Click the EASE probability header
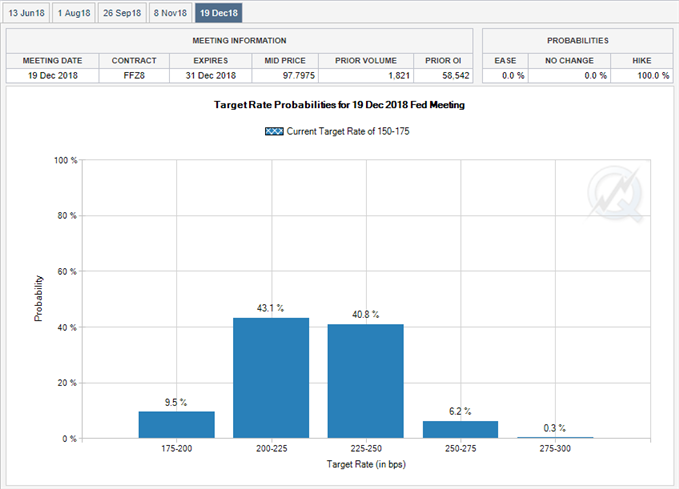 (x=505, y=61)
